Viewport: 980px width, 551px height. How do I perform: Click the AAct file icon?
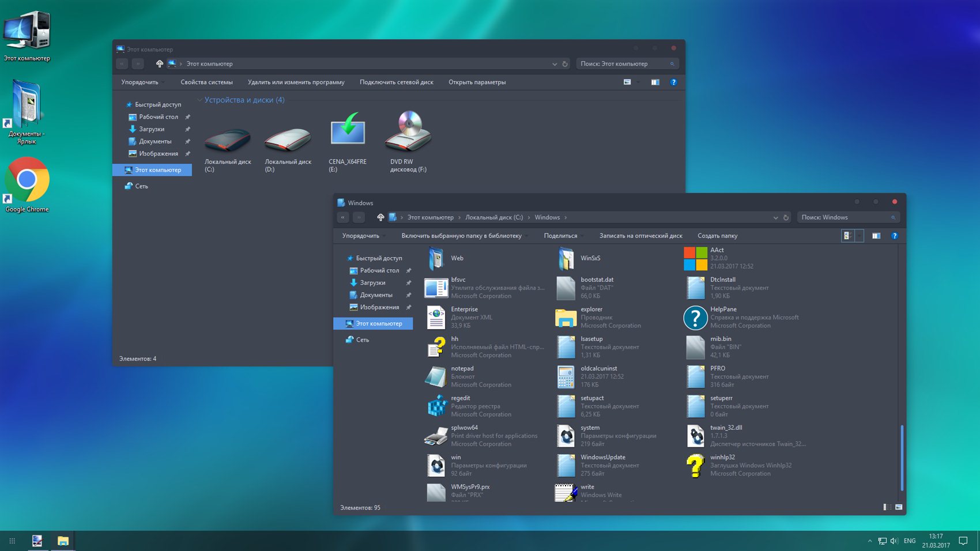(695, 258)
